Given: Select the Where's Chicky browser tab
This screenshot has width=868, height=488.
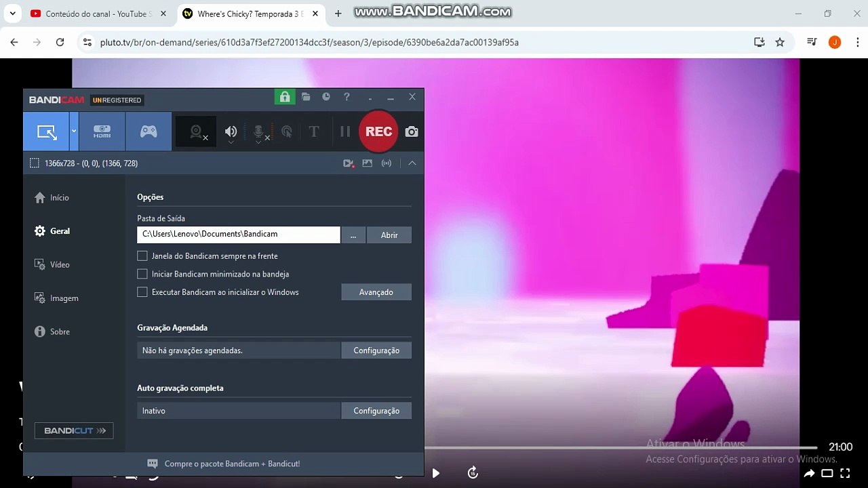Looking at the screenshot, I should point(250,14).
